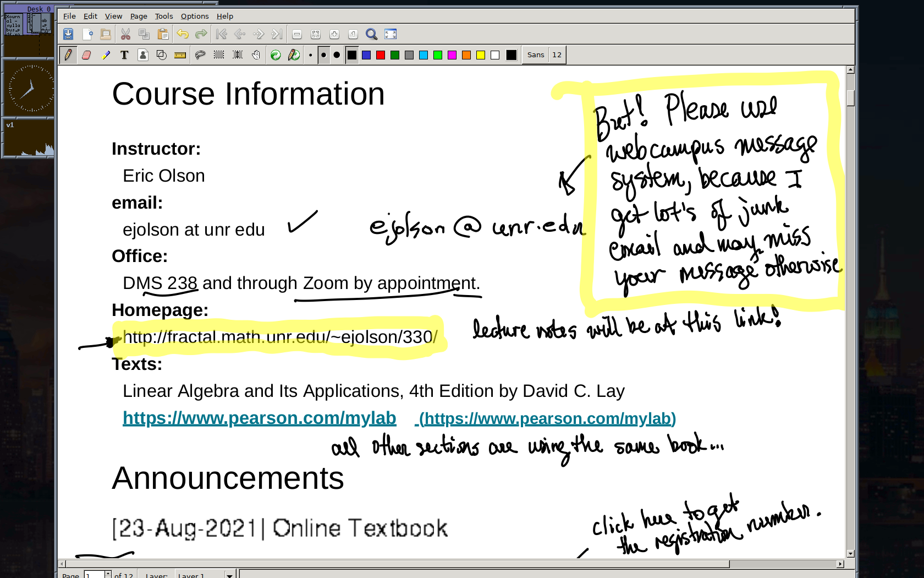Click the Save document icon
Image resolution: width=924 pixels, height=578 pixels.
(x=68, y=34)
